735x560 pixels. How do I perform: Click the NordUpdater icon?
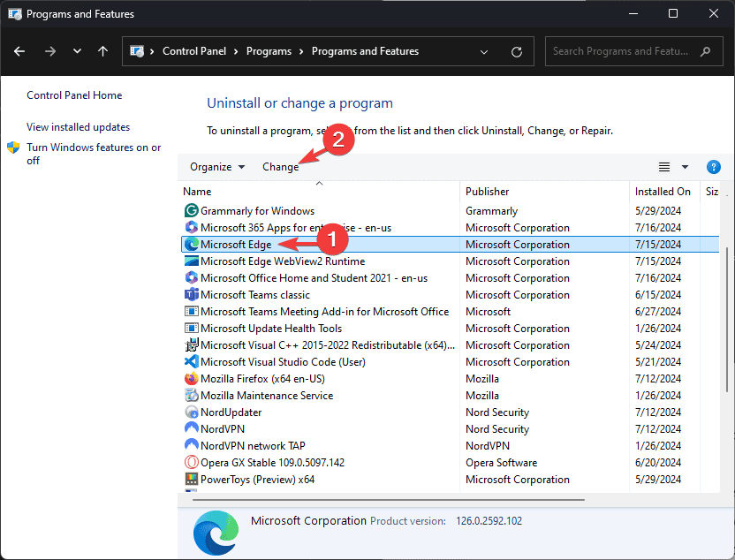[x=191, y=412]
